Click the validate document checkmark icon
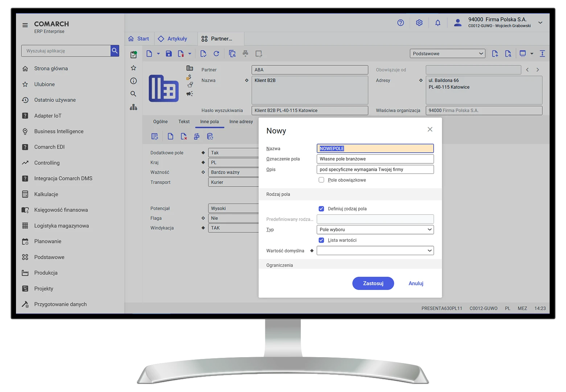This screenshot has height=392, width=566. pyautogui.click(x=203, y=54)
